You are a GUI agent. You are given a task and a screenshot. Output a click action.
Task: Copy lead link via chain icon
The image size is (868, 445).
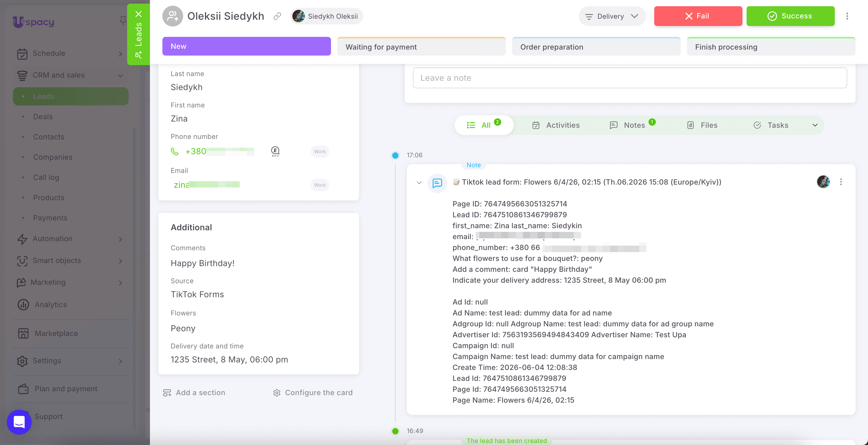coord(277,16)
